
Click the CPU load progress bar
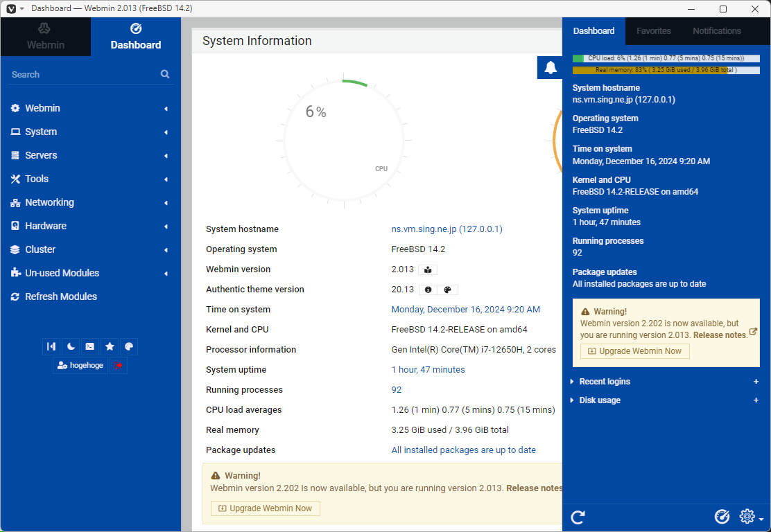[x=666, y=58]
